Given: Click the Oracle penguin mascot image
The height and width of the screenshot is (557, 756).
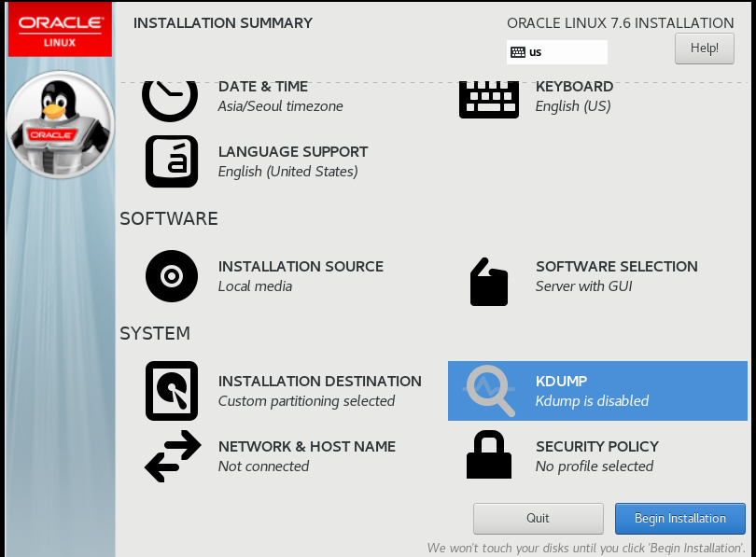Looking at the screenshot, I should pyautogui.click(x=60, y=125).
